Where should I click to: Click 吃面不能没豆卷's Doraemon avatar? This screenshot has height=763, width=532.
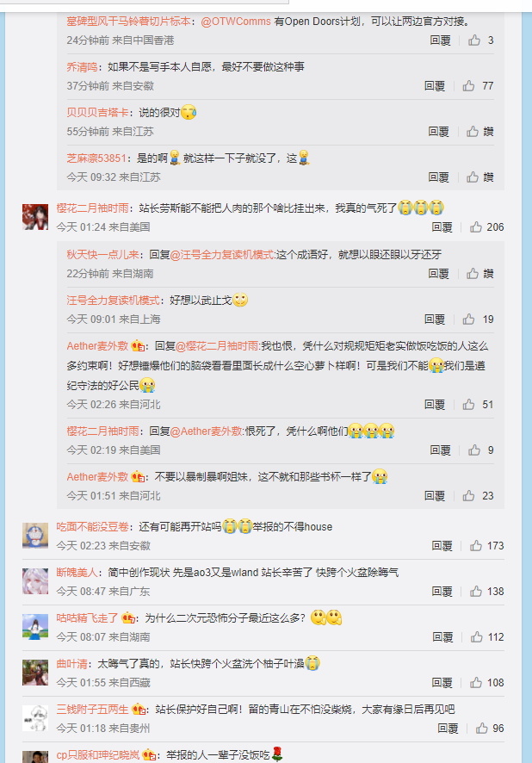click(35, 536)
